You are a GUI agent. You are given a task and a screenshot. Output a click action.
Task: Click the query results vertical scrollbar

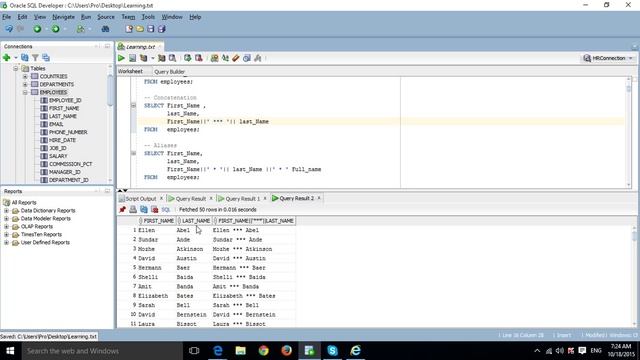tap(634, 277)
